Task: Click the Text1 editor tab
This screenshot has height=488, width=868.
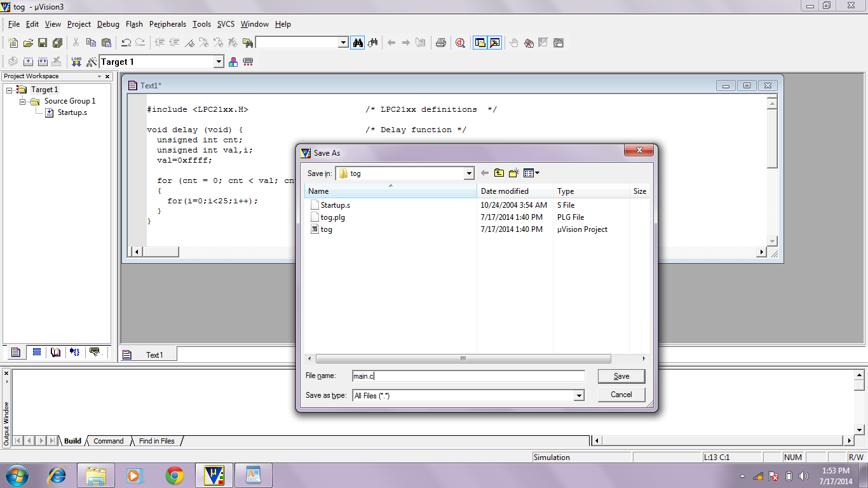Action: click(148, 355)
